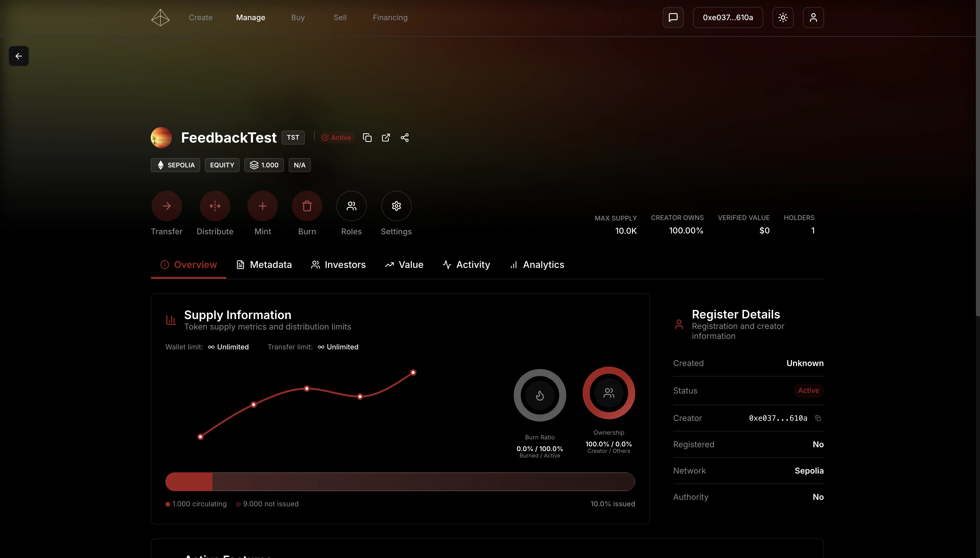The height and width of the screenshot is (558, 980).
Task: Open the Mint tokens action
Action: pyautogui.click(x=263, y=206)
